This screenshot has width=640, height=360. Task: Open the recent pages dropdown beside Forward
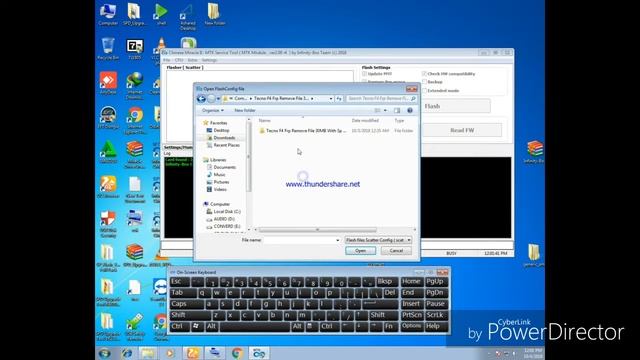[x=218, y=99]
